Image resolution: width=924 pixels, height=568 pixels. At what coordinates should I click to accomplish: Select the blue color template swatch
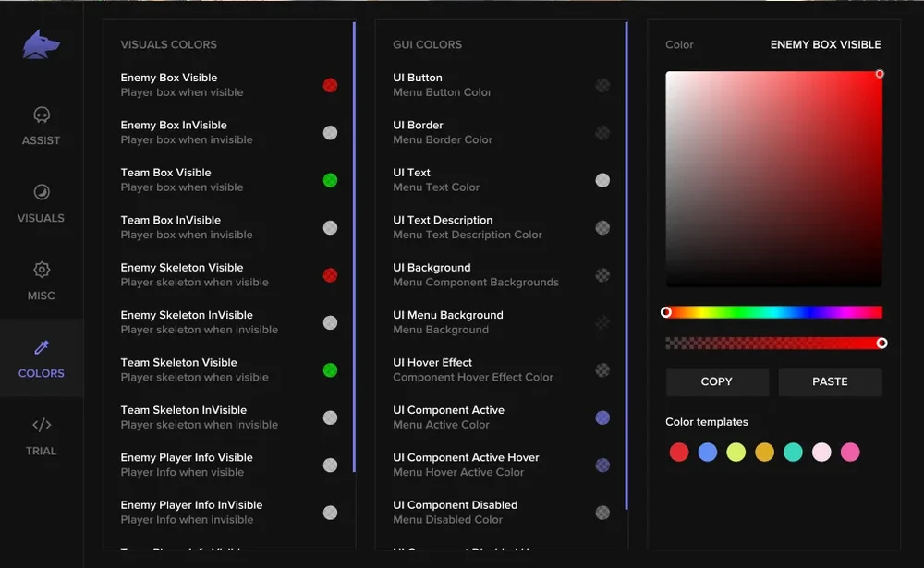[x=708, y=452]
